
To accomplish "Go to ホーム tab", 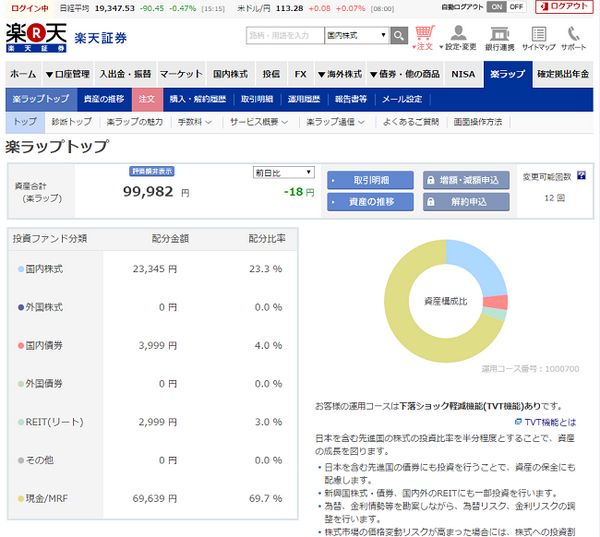I will pos(23,74).
